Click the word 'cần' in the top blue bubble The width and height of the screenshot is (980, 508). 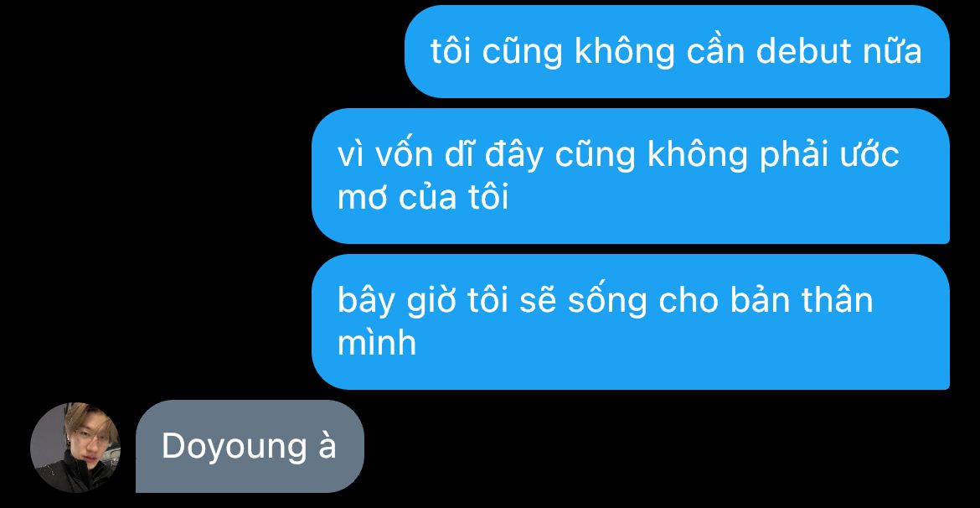tap(715, 50)
